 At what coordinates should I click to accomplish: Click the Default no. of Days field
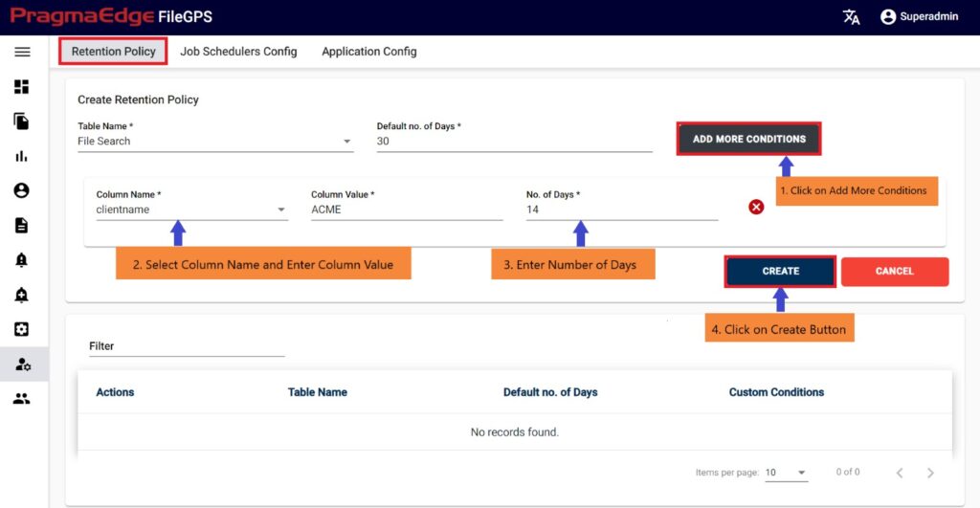pyautogui.click(x=514, y=142)
